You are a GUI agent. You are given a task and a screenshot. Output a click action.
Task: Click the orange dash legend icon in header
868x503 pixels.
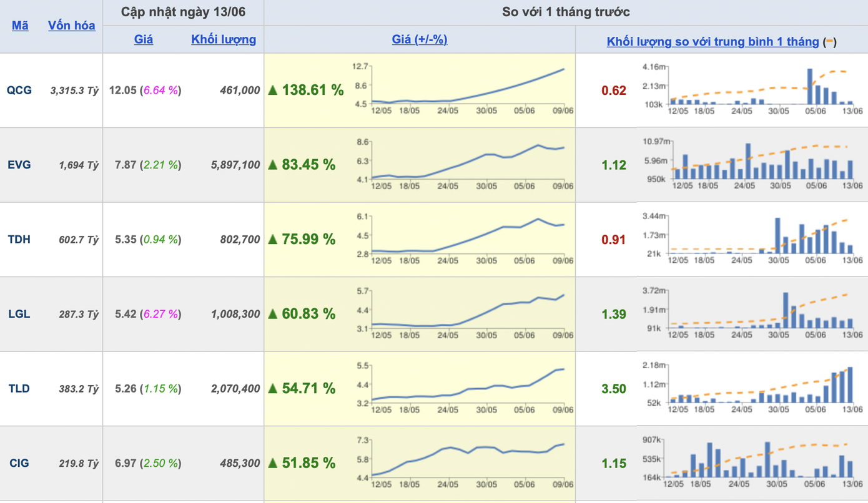point(830,42)
